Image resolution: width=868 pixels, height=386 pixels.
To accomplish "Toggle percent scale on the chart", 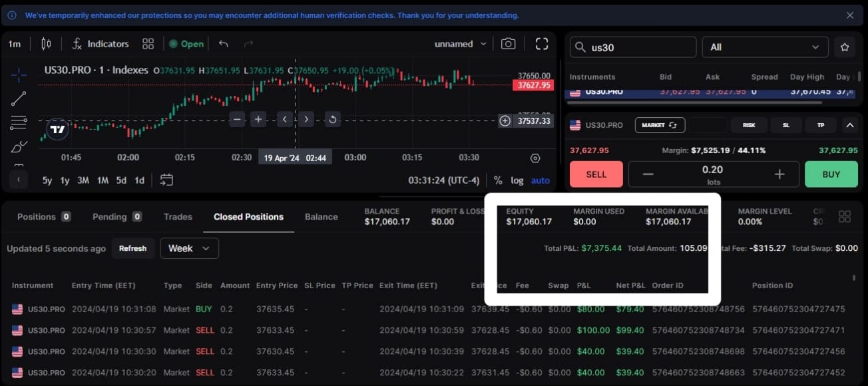I will (498, 180).
